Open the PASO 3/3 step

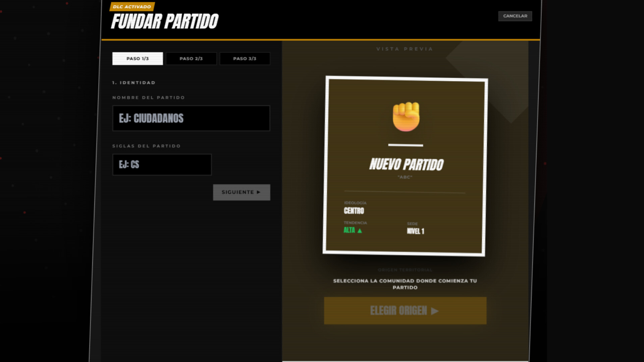click(x=245, y=58)
